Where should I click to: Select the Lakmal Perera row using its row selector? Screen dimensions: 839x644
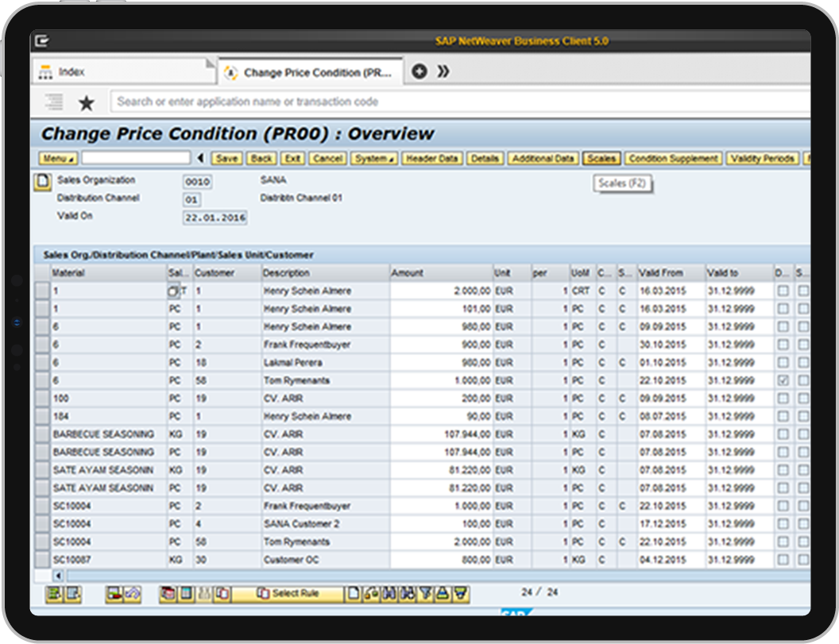point(42,363)
